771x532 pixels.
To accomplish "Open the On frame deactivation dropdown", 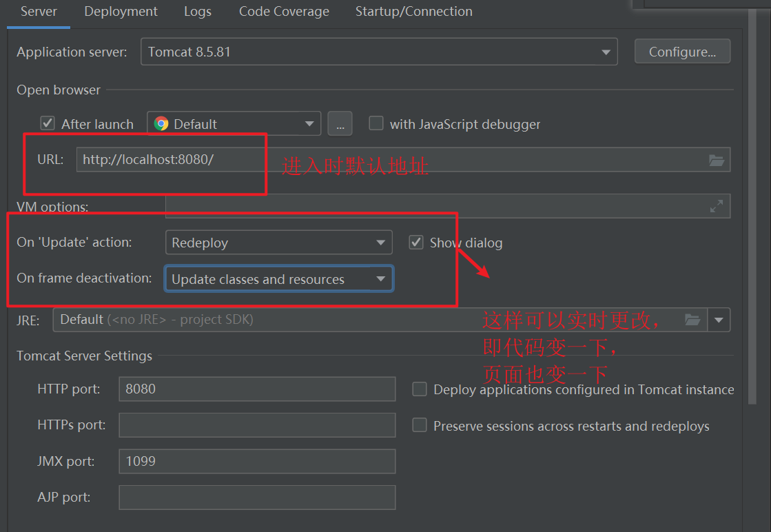I will point(279,279).
